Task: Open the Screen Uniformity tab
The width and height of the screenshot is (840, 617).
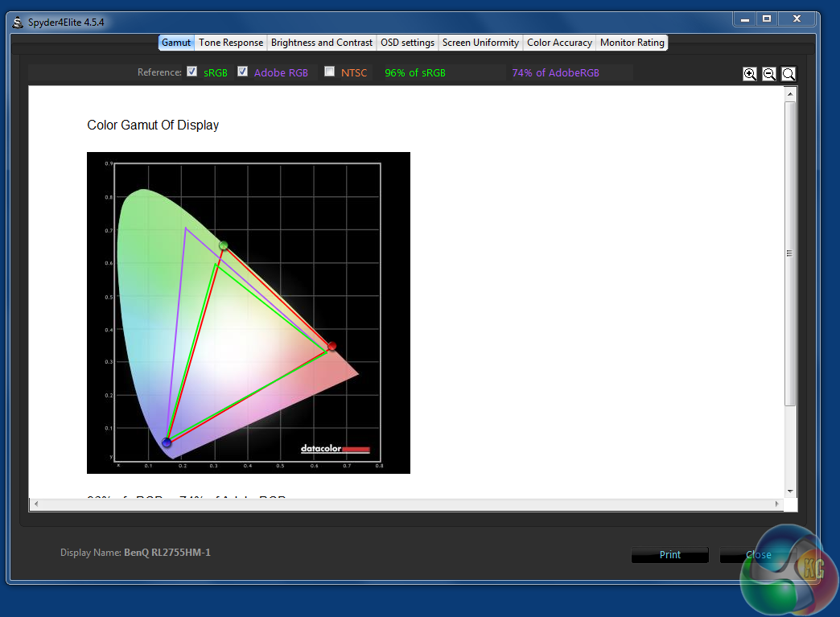Action: (x=480, y=43)
